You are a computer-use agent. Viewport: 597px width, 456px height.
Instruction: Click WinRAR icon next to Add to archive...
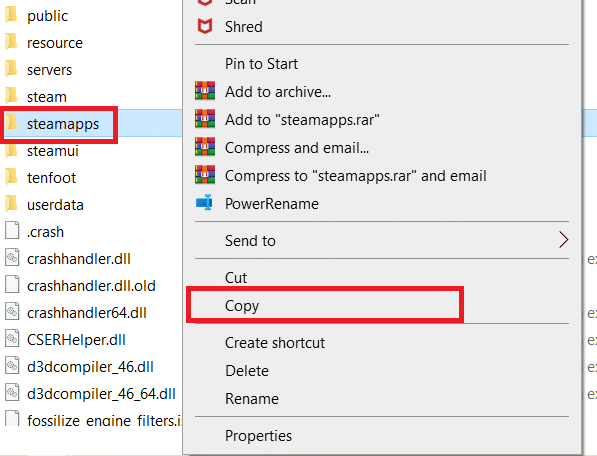click(x=205, y=91)
